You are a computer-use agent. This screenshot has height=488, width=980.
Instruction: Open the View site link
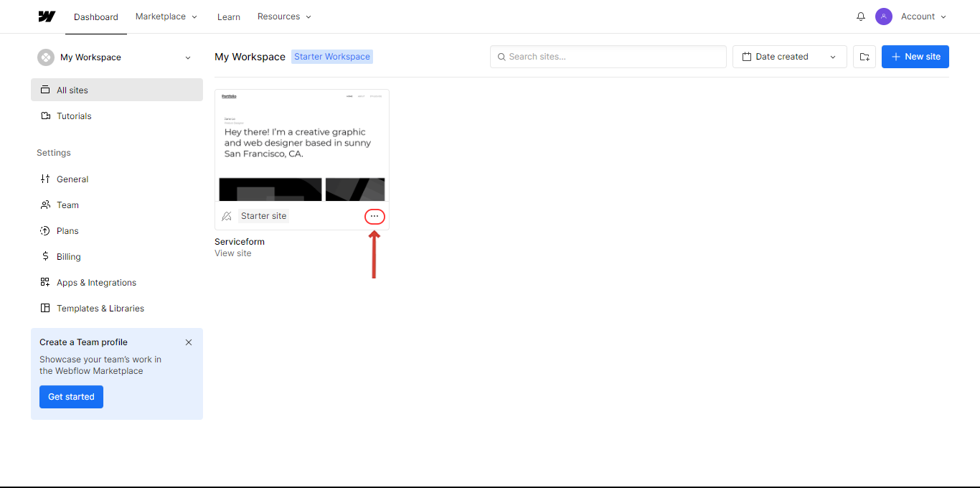233,253
